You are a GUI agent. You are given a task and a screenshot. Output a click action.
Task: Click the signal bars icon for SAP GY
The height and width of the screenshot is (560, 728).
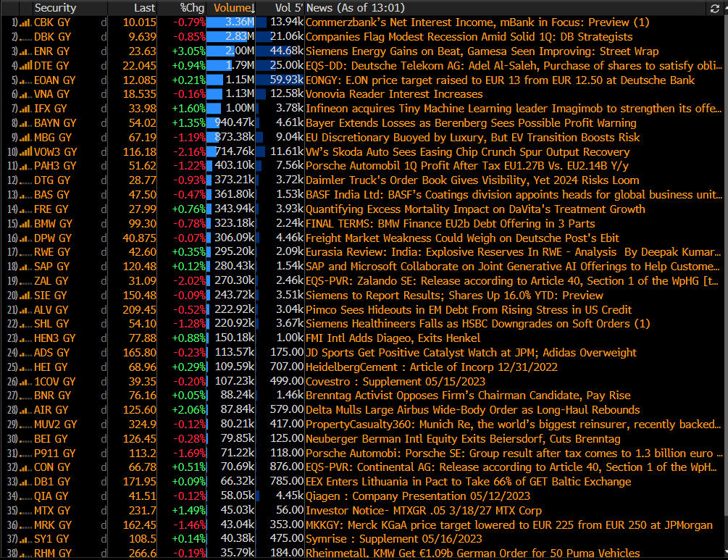coord(25,267)
